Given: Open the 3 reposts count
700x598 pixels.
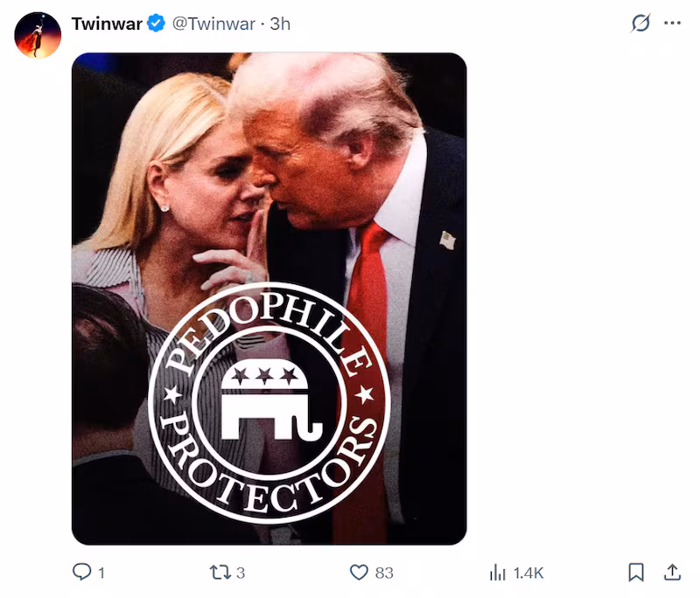Looking at the screenshot, I should (241, 574).
